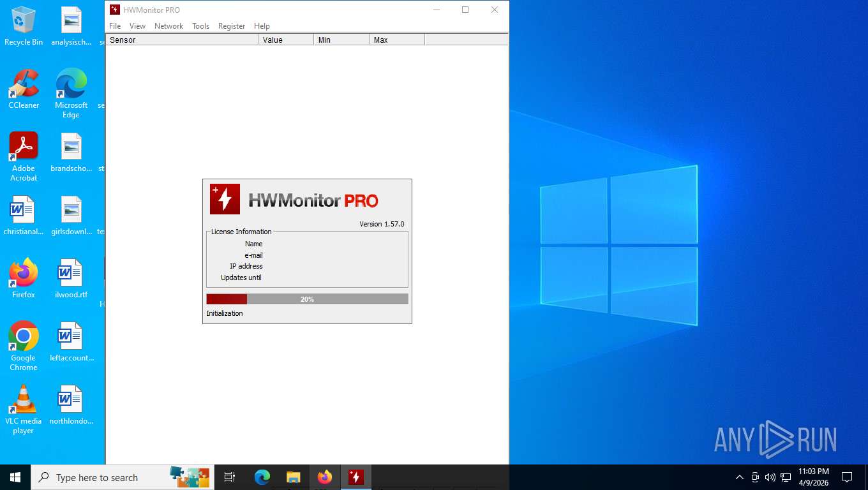The height and width of the screenshot is (490, 868).
Task: Select the Firefox desktop shortcut
Action: click(24, 279)
